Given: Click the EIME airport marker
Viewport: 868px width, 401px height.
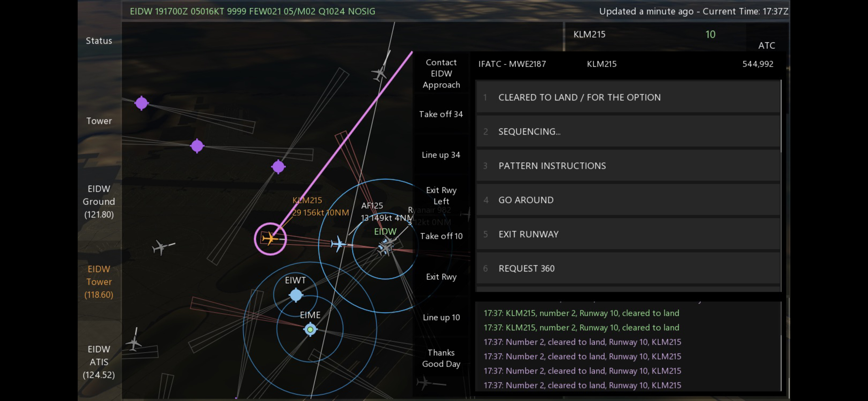Looking at the screenshot, I should [310, 329].
